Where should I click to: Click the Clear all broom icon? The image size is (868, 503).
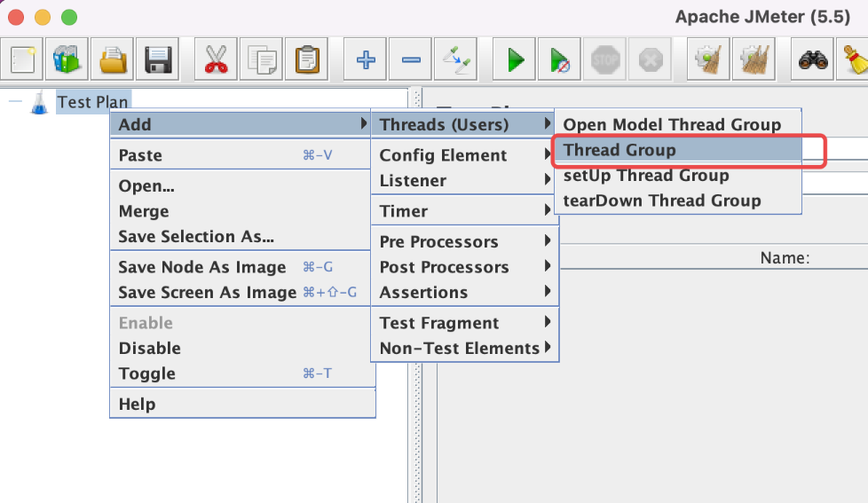coord(855,60)
